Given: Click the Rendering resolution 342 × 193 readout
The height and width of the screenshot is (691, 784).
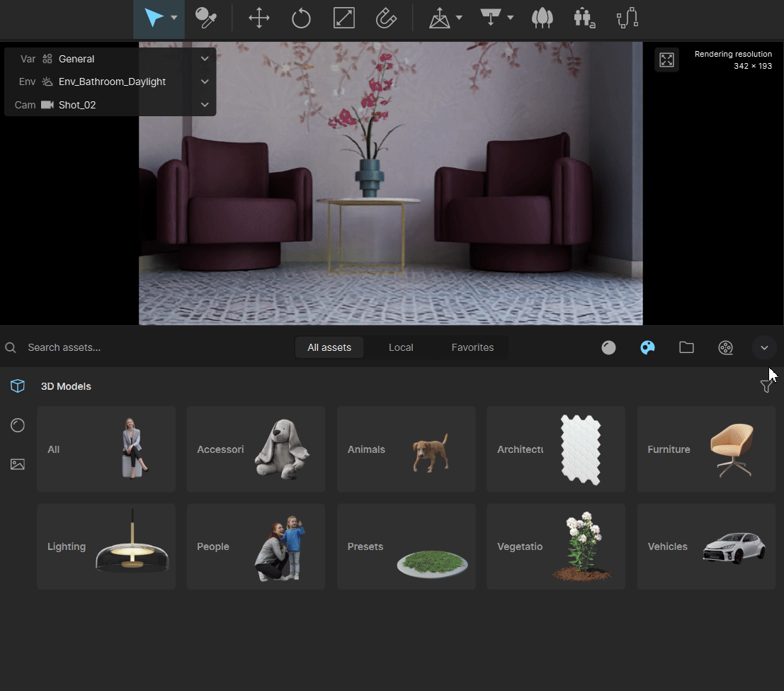Looking at the screenshot, I should click(733, 60).
